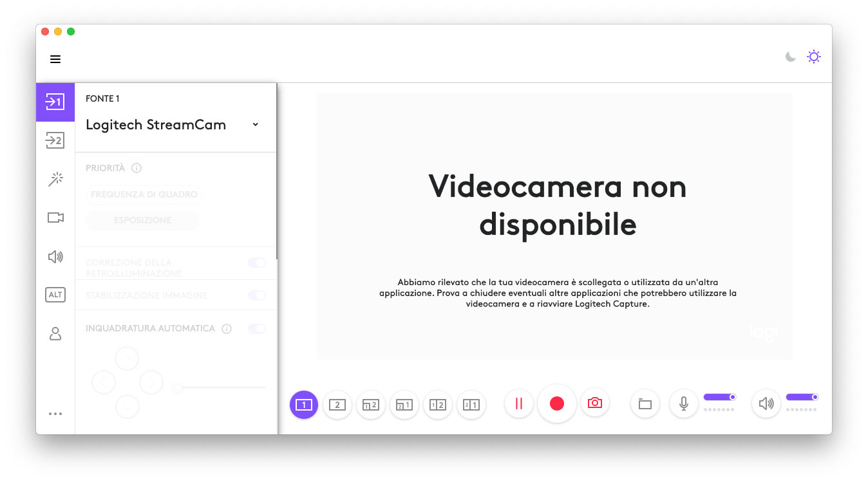Select Source 2 only layout
The width and height of the screenshot is (868, 482).
(337, 405)
